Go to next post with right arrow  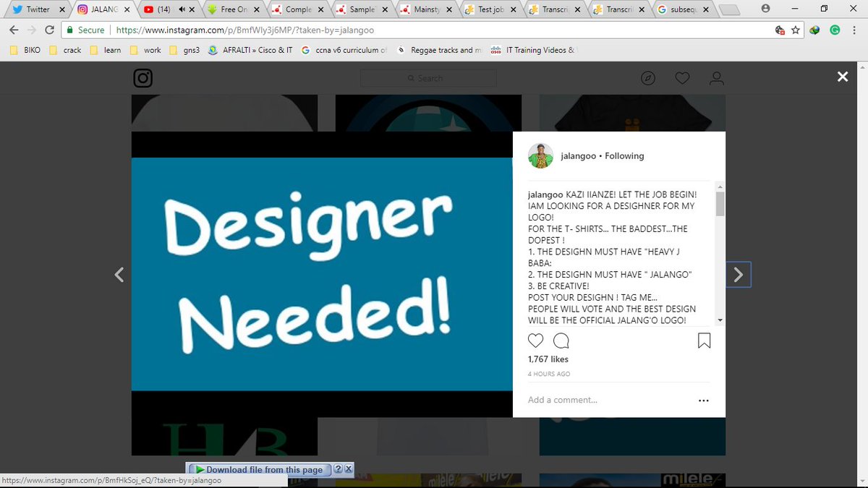738,275
